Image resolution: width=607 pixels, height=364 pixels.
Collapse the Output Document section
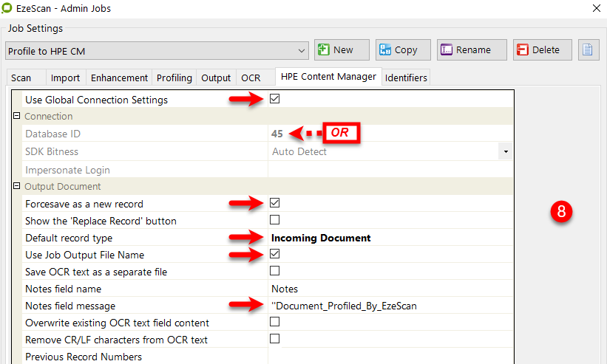coord(16,186)
